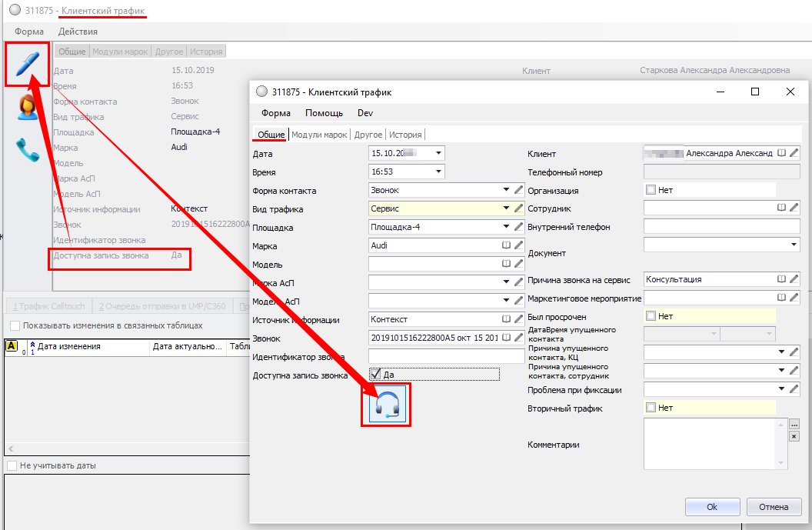Click into the Комментарии text area
The height and width of the screenshot is (530, 812).
(x=715, y=444)
